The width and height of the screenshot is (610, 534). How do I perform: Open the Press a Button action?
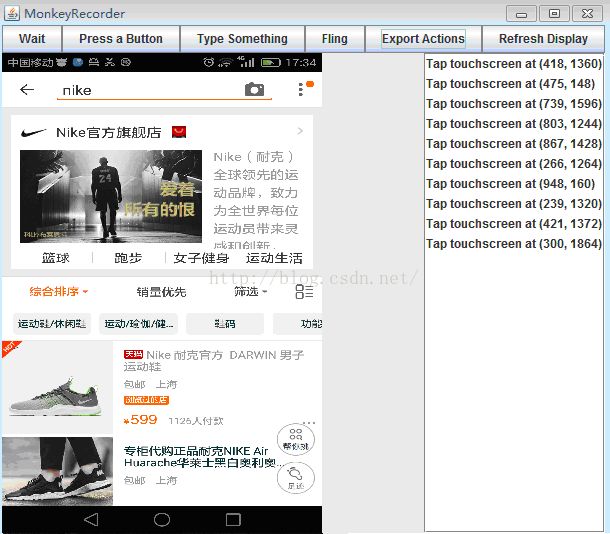(x=121, y=39)
